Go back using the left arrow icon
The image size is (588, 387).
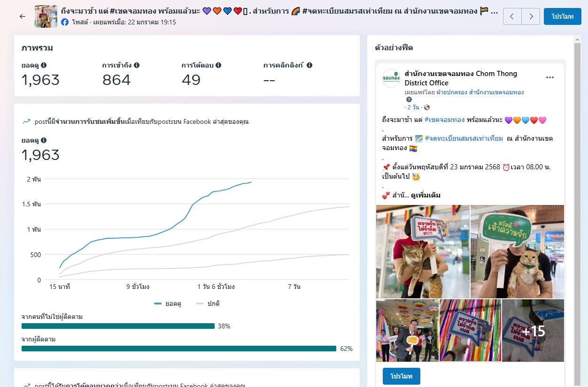(x=22, y=16)
